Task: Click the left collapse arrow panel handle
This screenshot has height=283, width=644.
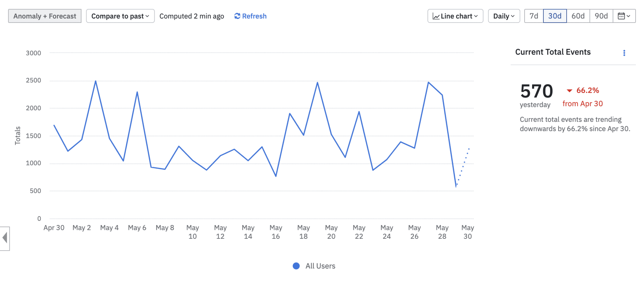Action: [x=5, y=238]
